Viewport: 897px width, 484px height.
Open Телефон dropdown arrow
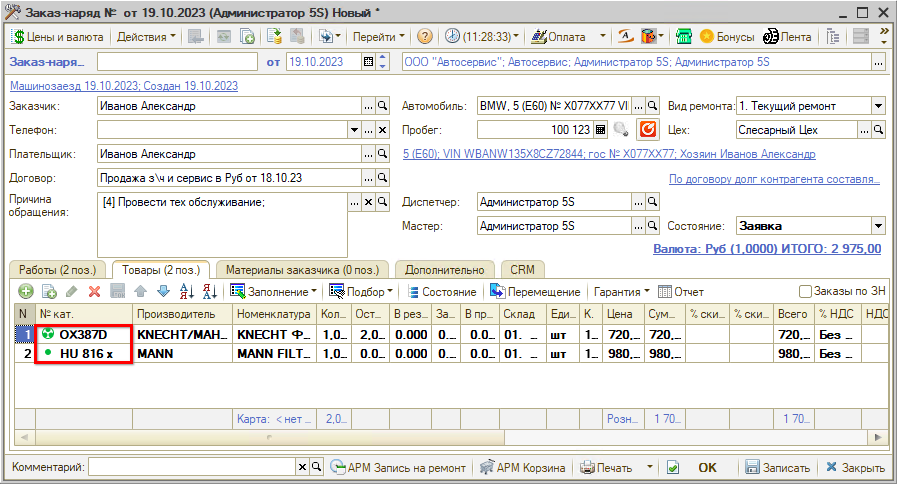(x=354, y=130)
